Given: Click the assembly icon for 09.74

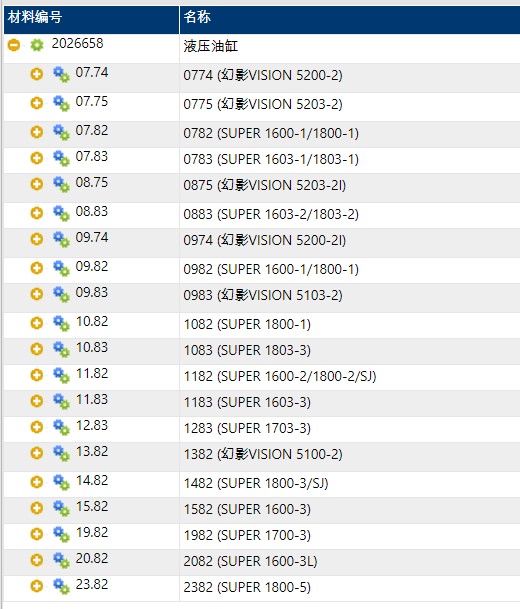Looking at the screenshot, I should point(61,239).
